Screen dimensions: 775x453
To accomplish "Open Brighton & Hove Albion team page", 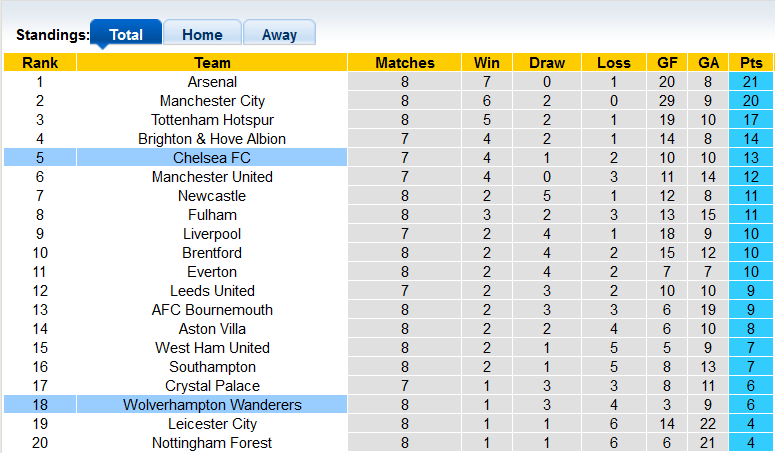I will point(212,139).
